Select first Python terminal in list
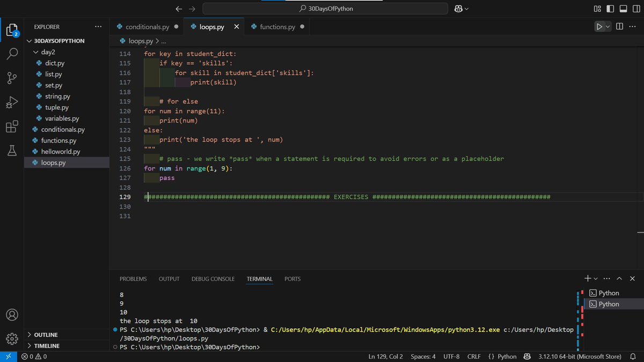The image size is (644, 362). point(614,293)
